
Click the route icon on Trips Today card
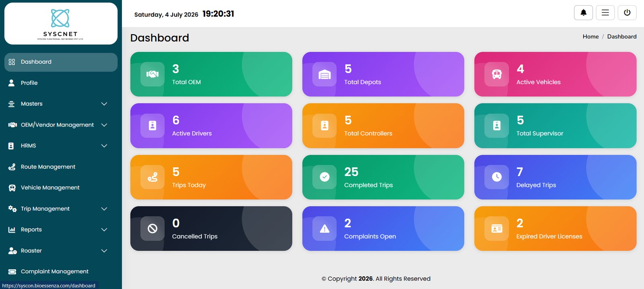click(153, 177)
